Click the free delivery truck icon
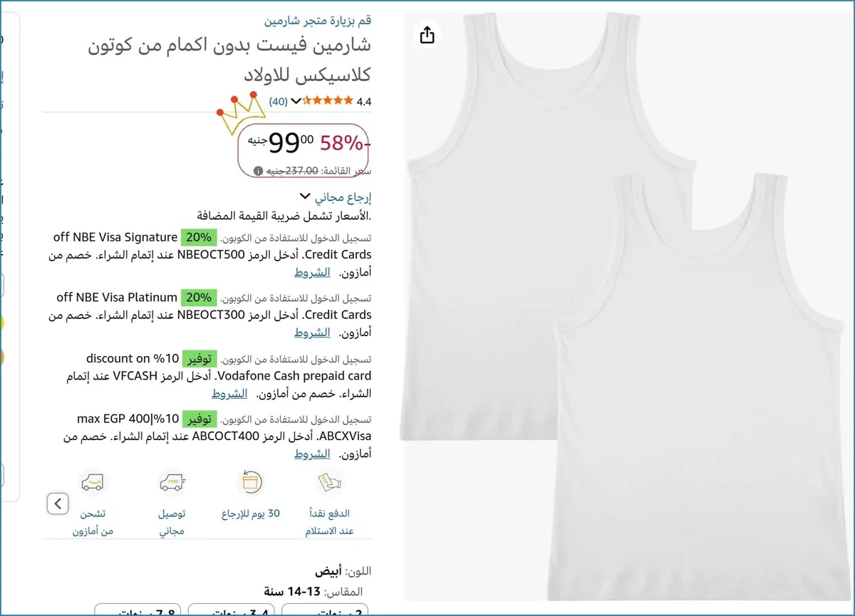The image size is (855, 616). [x=172, y=482]
